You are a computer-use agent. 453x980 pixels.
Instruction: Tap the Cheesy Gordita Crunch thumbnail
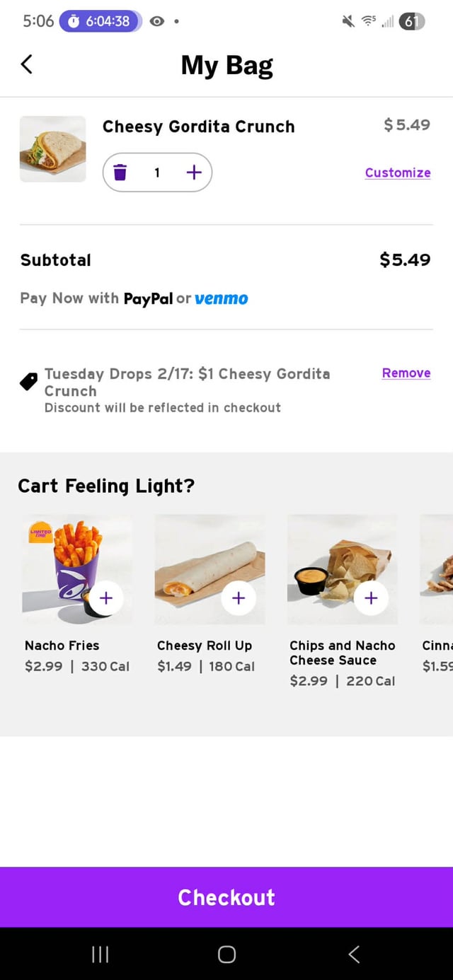(52, 149)
